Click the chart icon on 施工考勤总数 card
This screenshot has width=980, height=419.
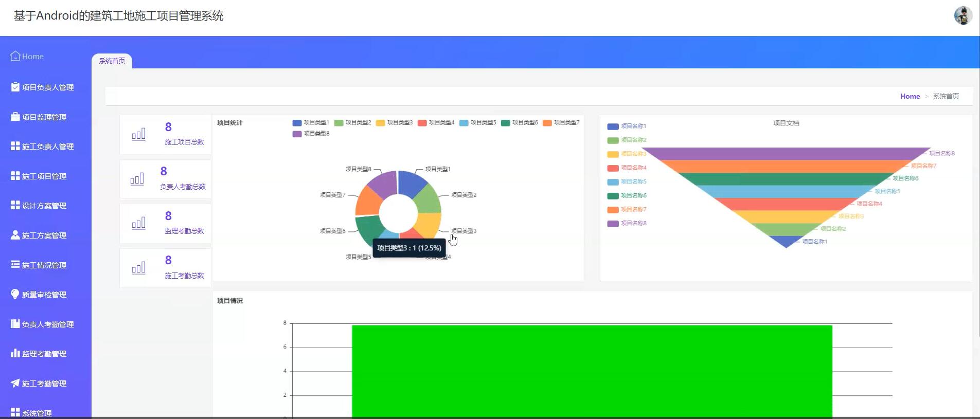(x=139, y=268)
